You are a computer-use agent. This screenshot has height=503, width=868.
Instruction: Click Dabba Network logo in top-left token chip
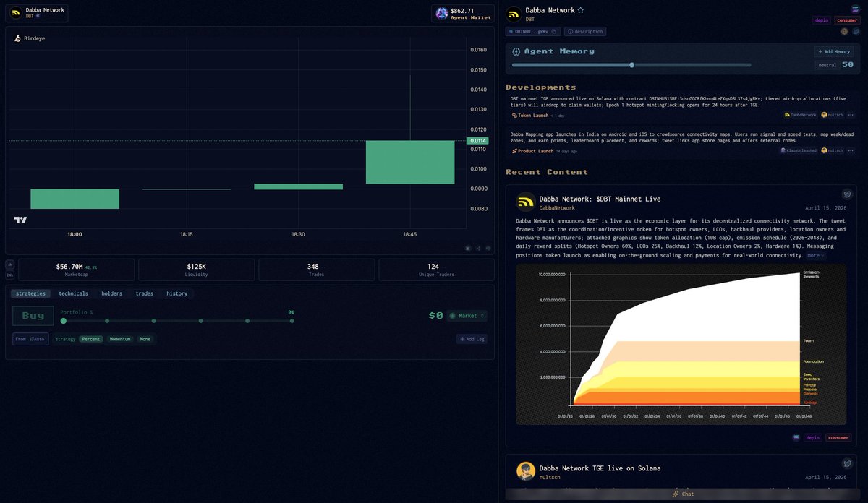point(14,12)
